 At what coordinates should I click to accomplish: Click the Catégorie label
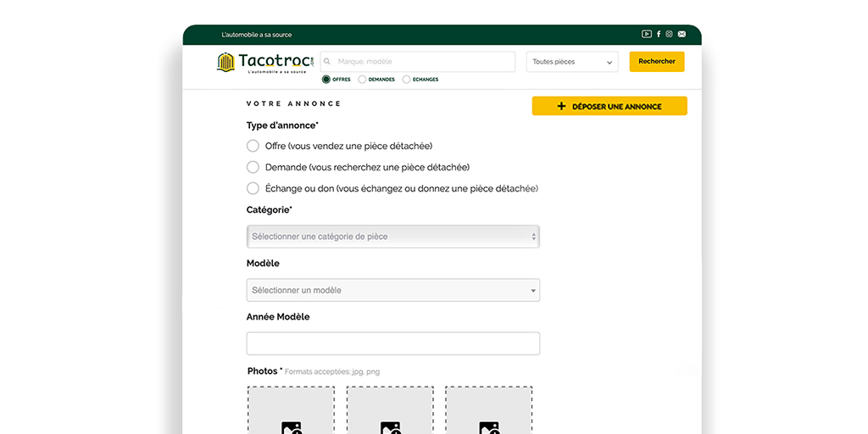(x=269, y=210)
